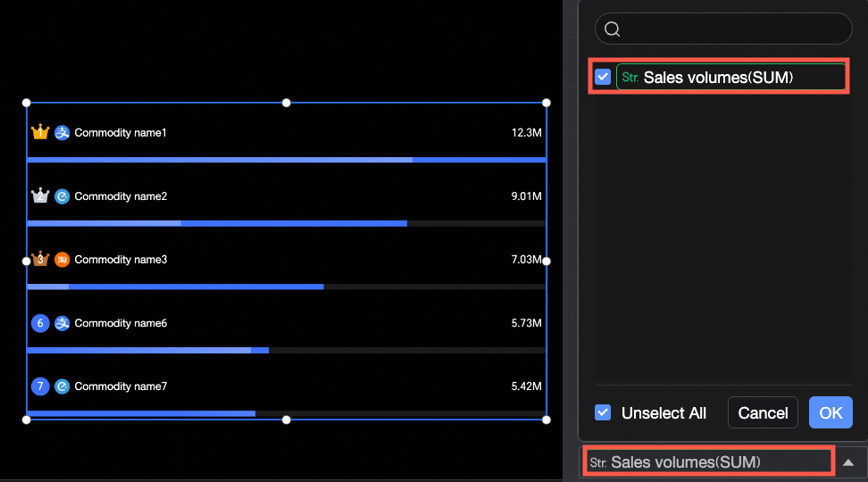Click the bottom-right corner handle of chart
Image resolution: width=868 pixels, height=482 pixels.
(547, 420)
